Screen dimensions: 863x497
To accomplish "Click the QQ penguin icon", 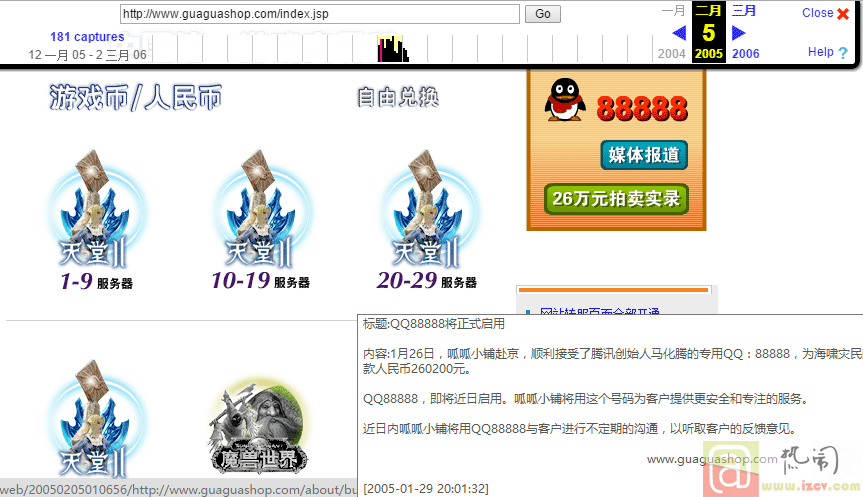I will click(x=565, y=100).
